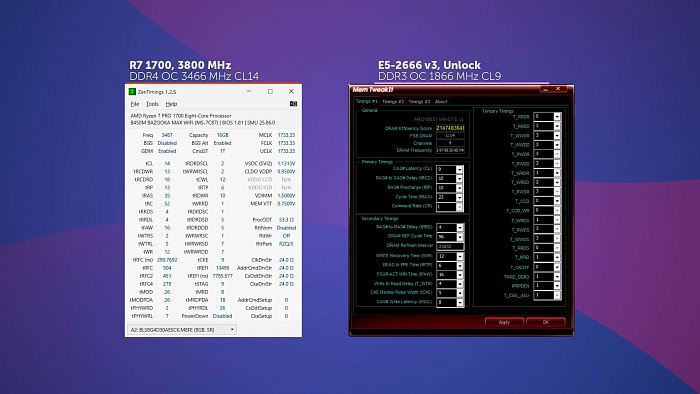The image size is (700, 394).
Task: Click the PowerDown value Disabled
Action: point(222,316)
